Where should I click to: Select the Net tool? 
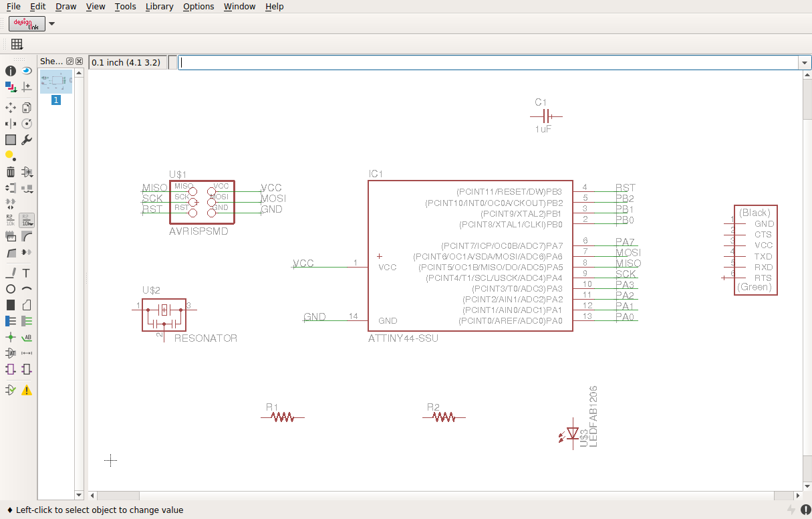pos(27,321)
